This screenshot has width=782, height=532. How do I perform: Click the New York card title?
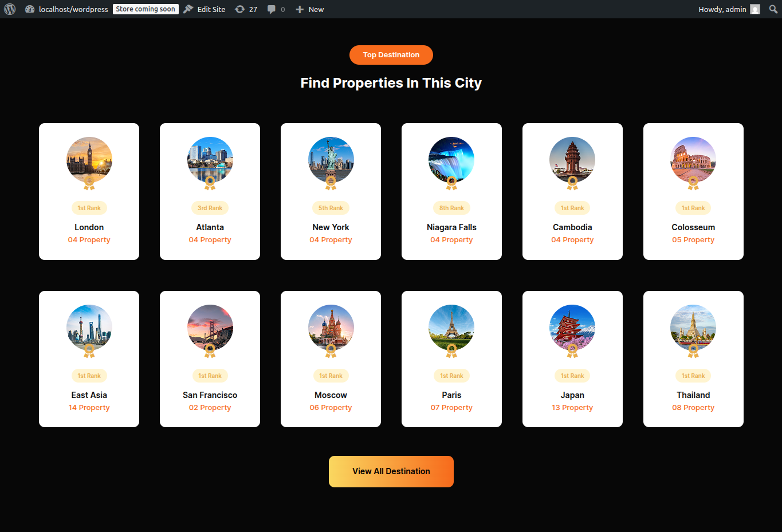[x=331, y=227]
